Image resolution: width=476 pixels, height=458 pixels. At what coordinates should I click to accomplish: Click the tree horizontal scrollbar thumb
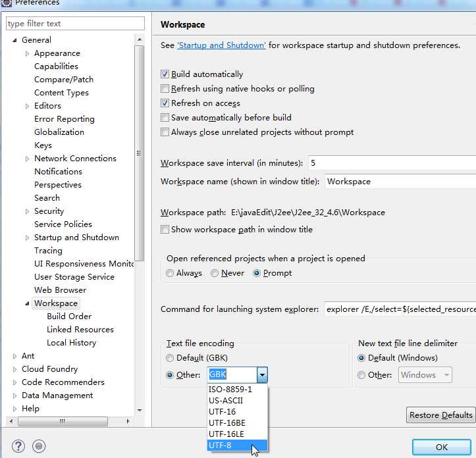[x=63, y=421]
